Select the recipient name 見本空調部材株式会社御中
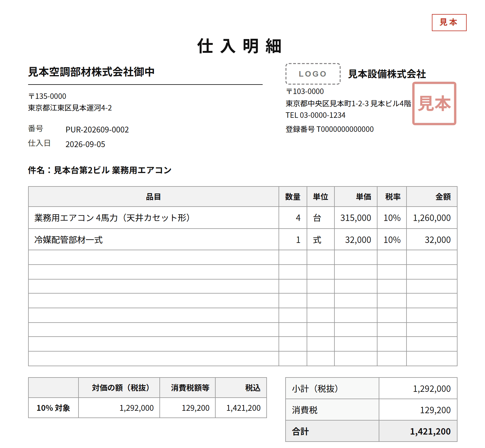This screenshot has height=448, width=485. [91, 72]
